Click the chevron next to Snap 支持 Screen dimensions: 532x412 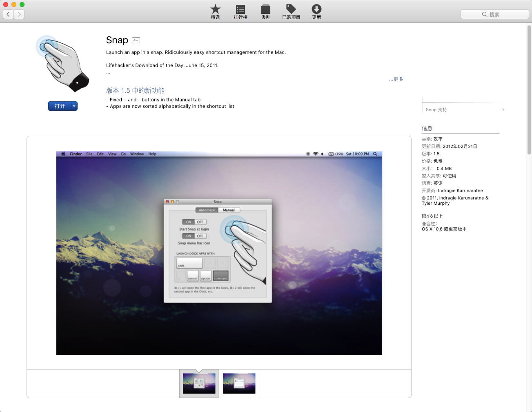(x=503, y=110)
